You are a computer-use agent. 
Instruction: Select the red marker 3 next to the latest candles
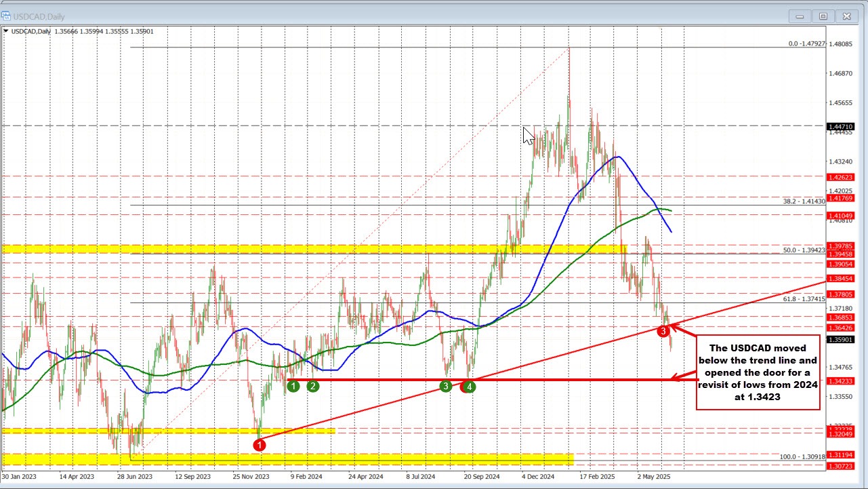point(663,331)
